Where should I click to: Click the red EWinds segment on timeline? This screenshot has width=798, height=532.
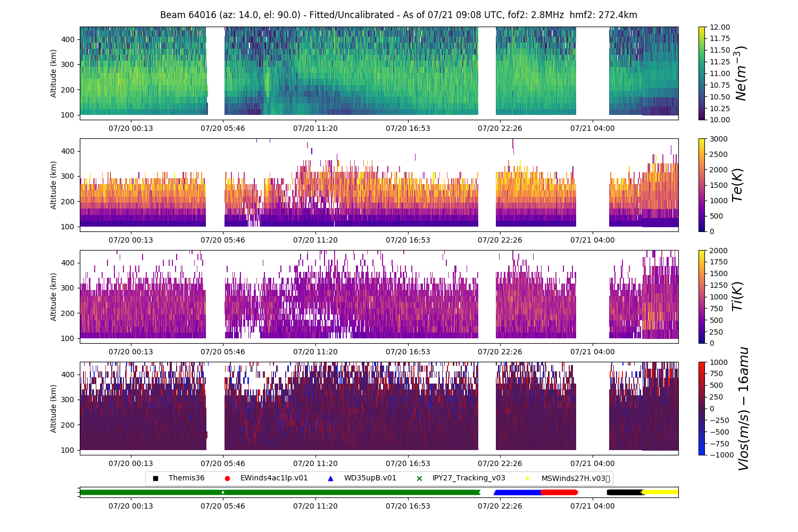559,493
